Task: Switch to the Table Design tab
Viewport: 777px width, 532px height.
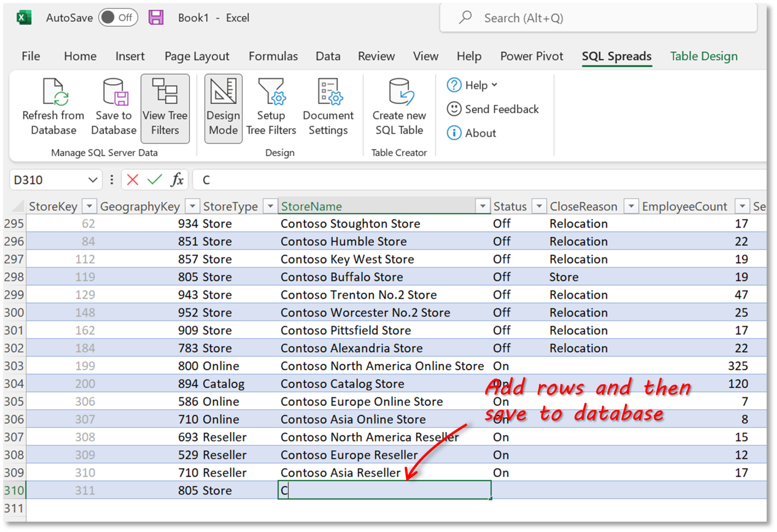Action: pos(704,56)
